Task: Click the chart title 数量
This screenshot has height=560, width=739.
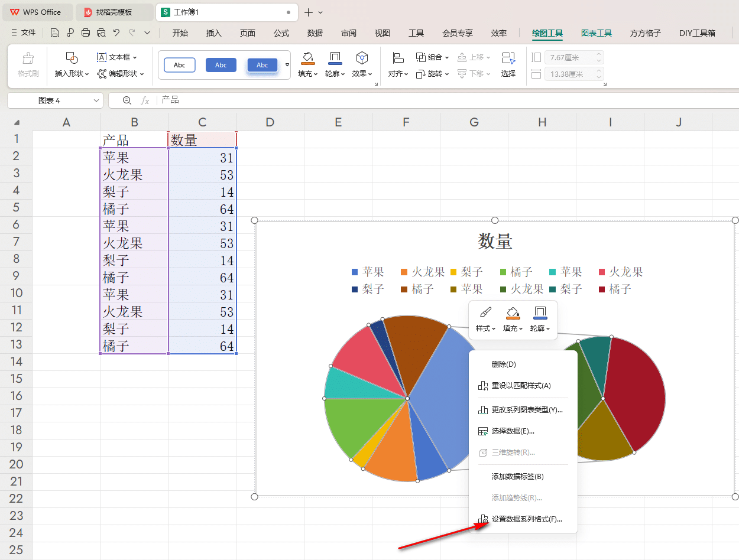Action: (495, 241)
